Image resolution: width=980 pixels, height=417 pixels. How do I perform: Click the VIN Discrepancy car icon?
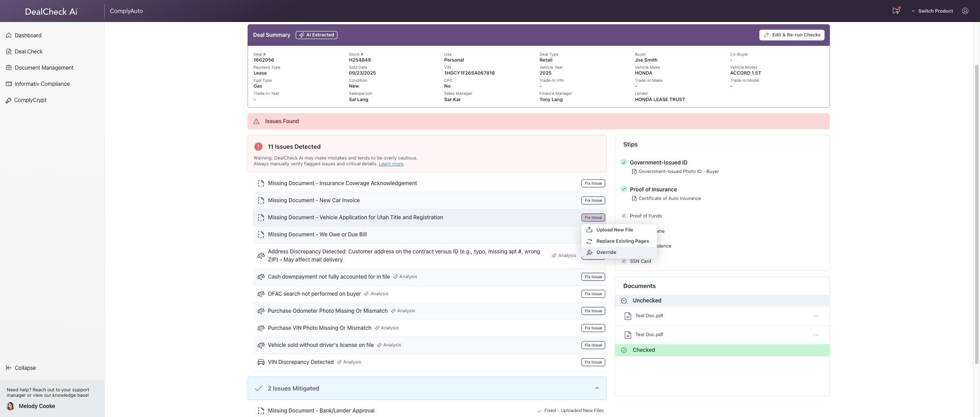pos(261,362)
